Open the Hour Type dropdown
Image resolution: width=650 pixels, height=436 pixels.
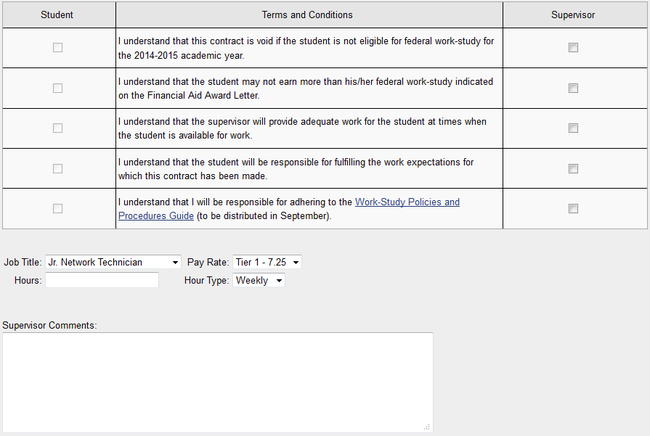pyautogui.click(x=259, y=280)
